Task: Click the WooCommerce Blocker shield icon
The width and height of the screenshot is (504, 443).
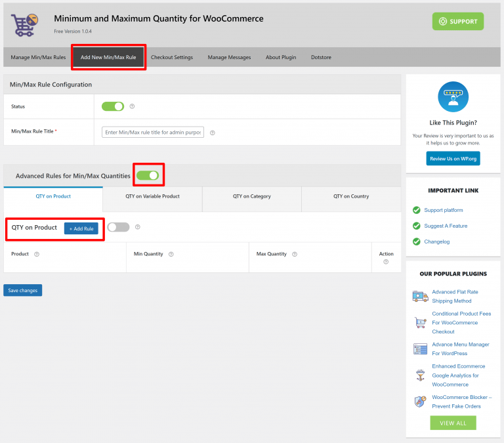Action: click(x=420, y=402)
